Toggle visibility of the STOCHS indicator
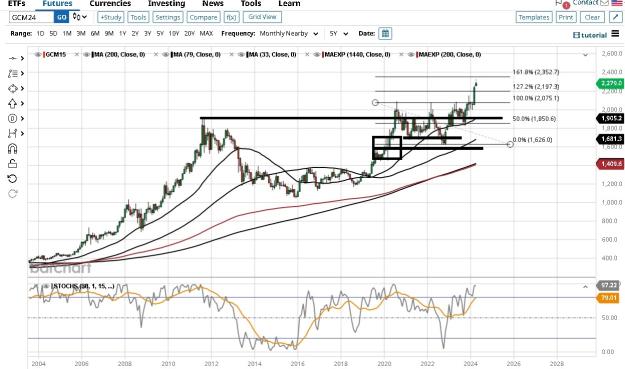 pos(46,286)
